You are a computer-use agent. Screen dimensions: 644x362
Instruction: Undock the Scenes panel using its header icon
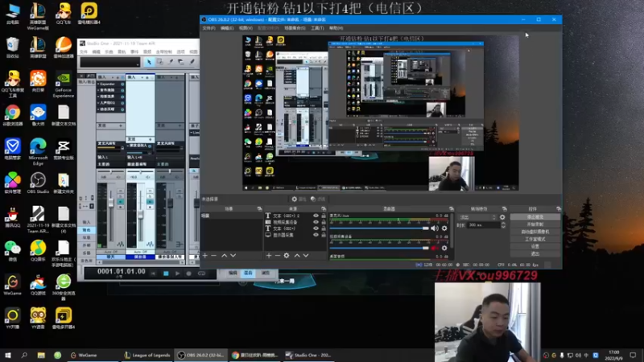point(259,209)
